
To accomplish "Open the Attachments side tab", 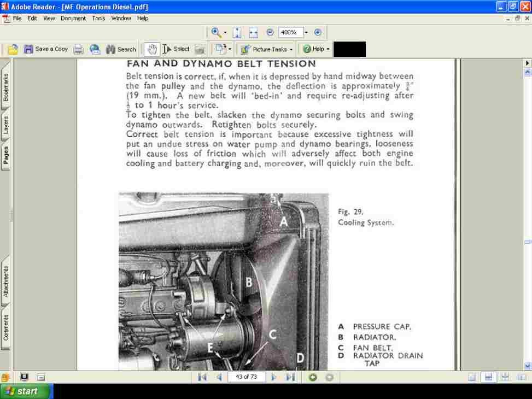I will coord(5,281).
